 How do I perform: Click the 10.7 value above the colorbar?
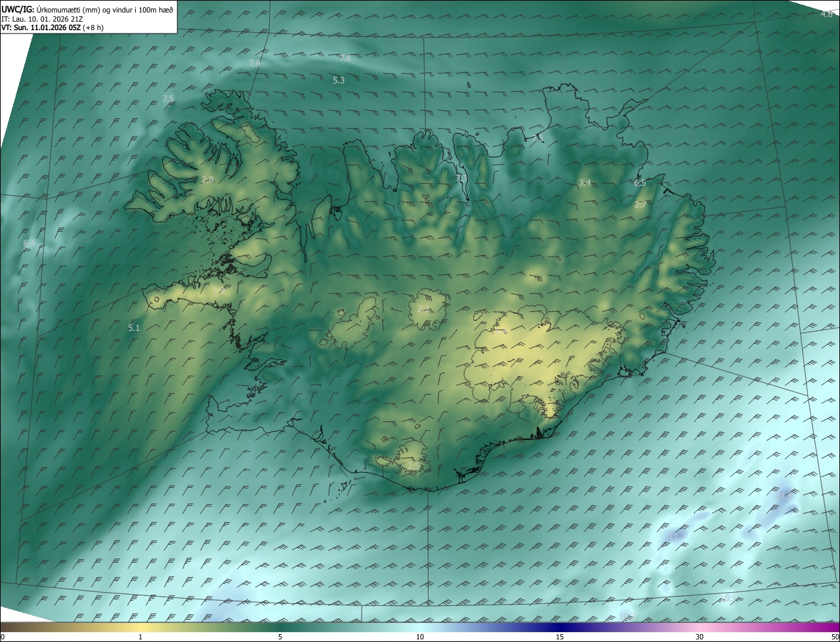(627, 616)
